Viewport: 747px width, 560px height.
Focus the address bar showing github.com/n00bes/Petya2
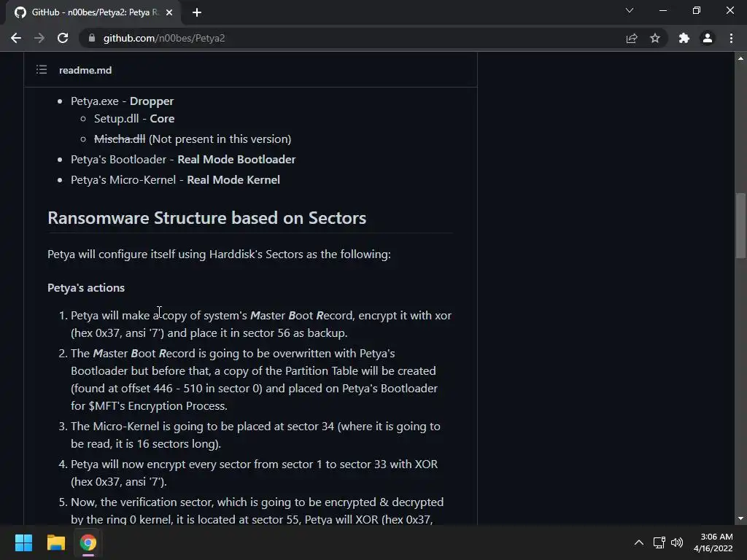[x=352, y=38]
